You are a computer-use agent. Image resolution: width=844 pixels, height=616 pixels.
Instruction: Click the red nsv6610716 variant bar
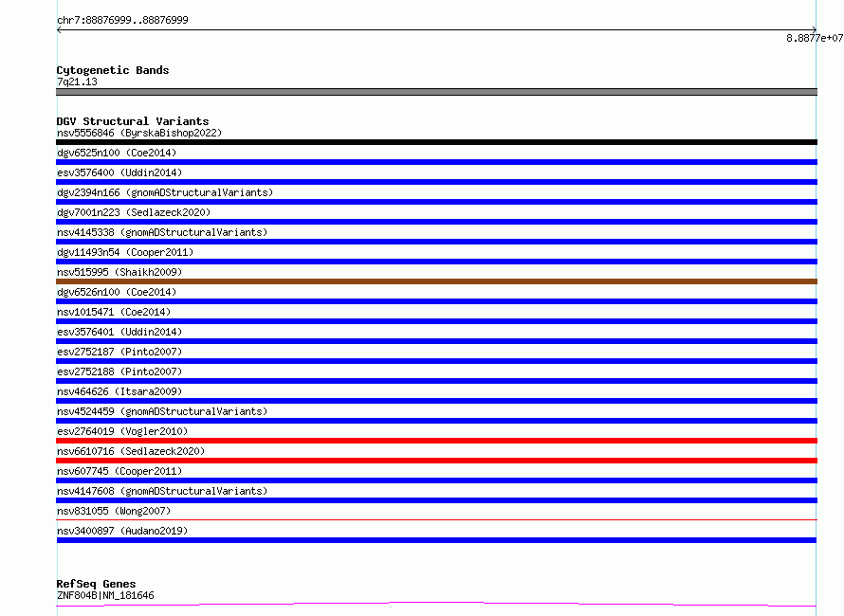click(436, 461)
